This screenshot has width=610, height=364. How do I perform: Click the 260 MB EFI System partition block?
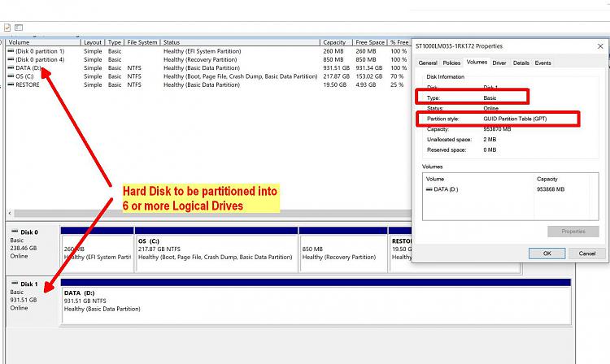[98, 249]
